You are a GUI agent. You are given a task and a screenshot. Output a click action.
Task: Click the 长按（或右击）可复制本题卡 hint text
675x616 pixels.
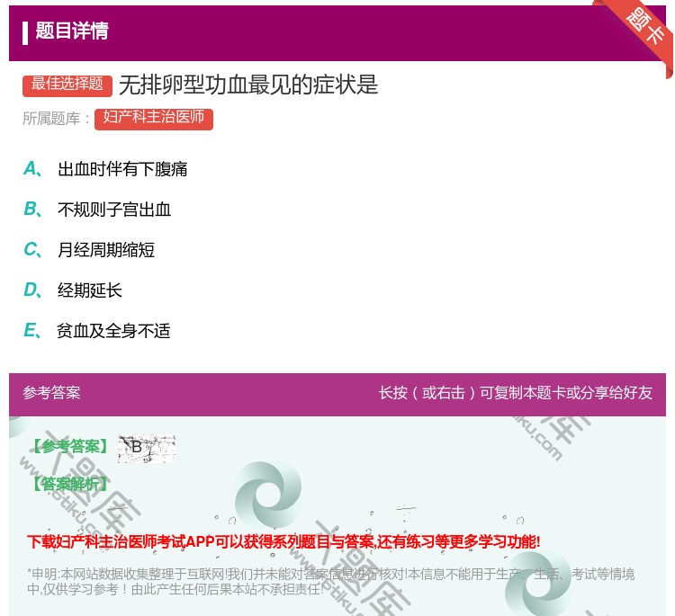(516, 393)
